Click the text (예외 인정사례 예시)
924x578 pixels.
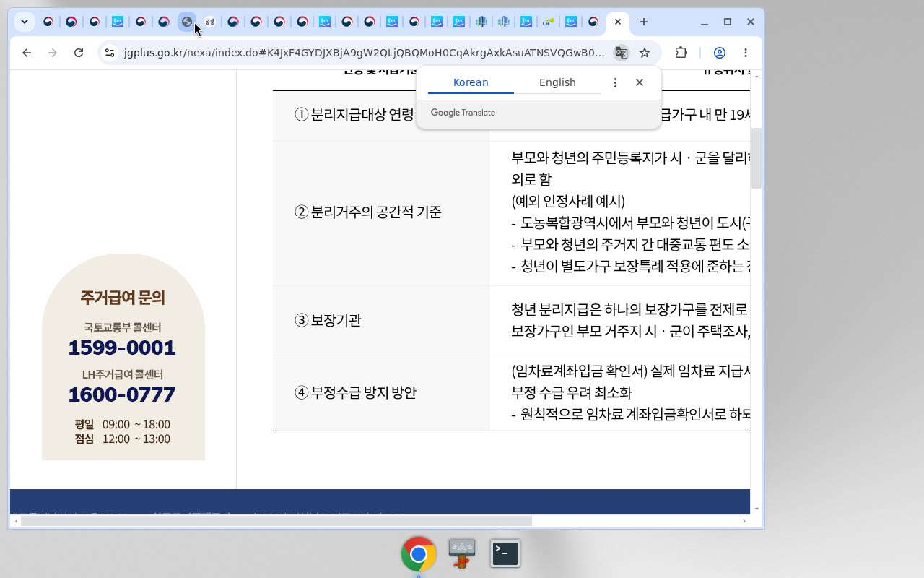568,201
